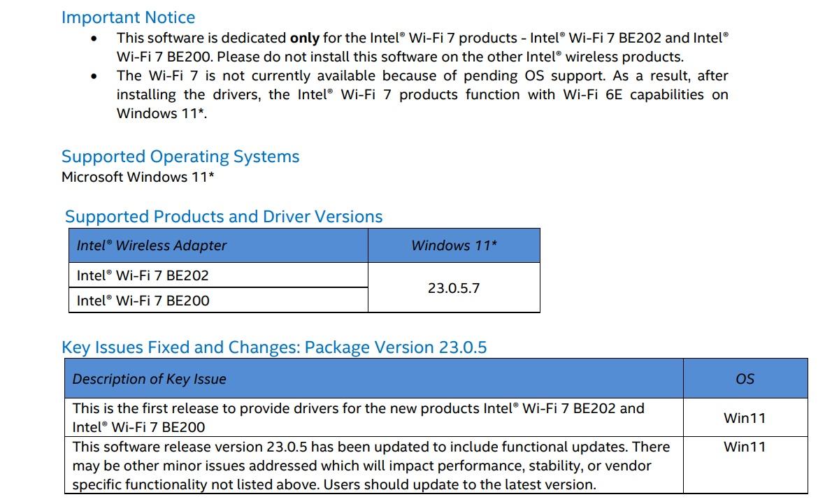Click the first bullet point marker
This screenshot has height=504, width=839.
click(94, 38)
